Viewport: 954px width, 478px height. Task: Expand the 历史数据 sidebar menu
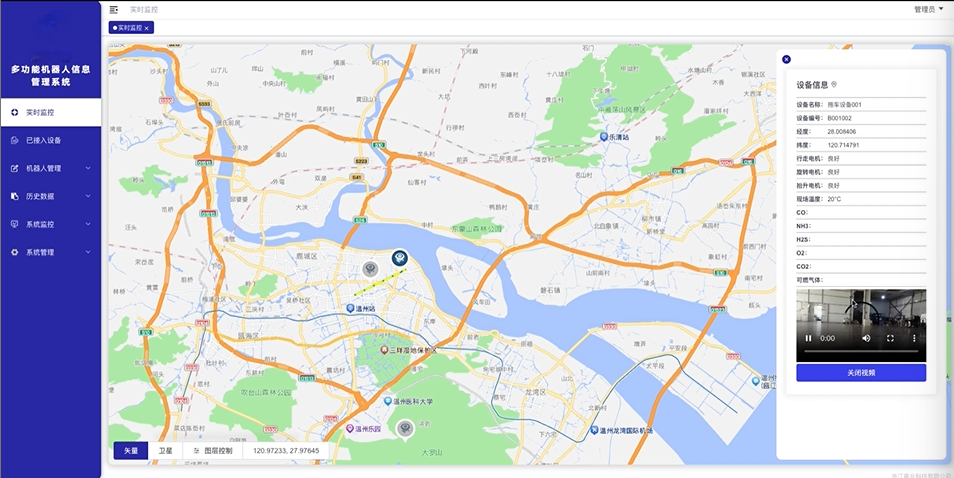coord(50,196)
